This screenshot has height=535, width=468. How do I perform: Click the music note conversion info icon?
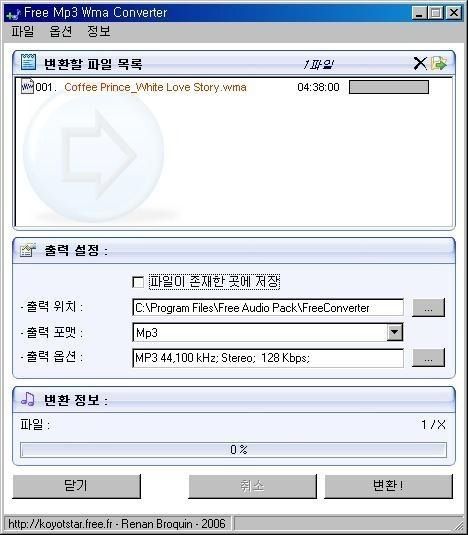28,399
